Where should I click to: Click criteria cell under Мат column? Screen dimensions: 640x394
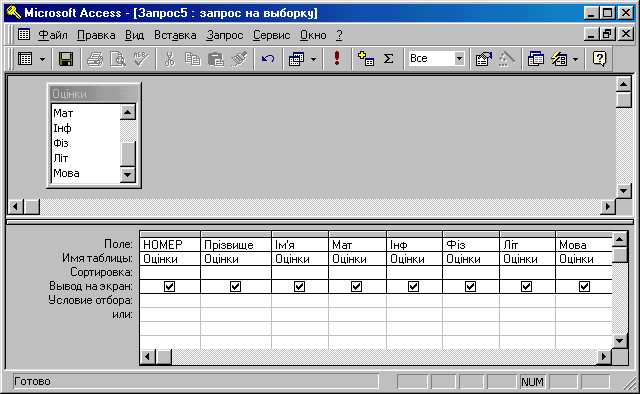pos(357,301)
